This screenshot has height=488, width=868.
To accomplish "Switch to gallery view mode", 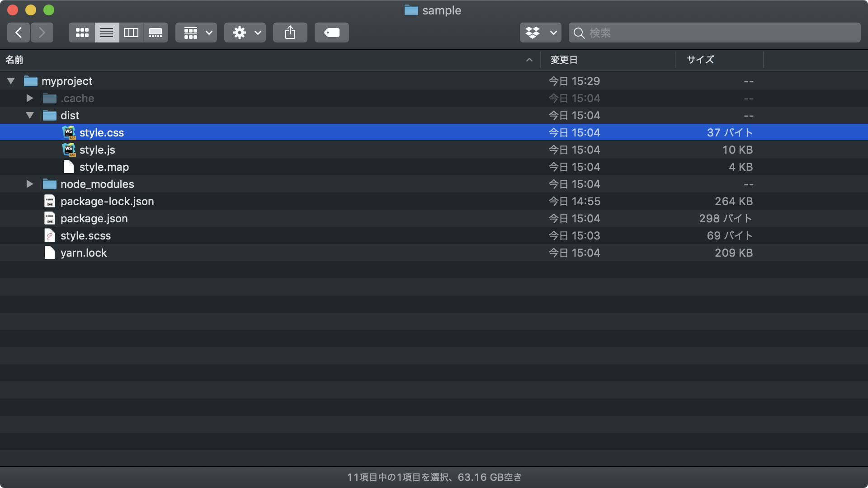I will tap(156, 33).
